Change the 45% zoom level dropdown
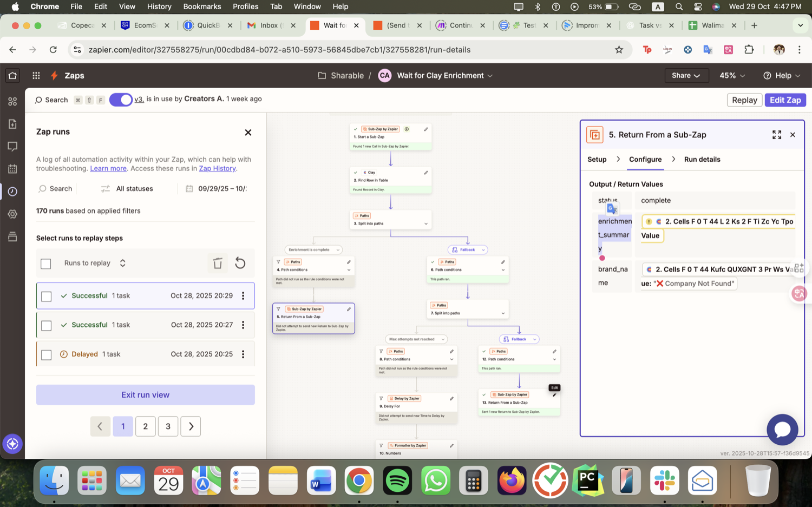Viewport: 812px width, 507px height. point(732,76)
